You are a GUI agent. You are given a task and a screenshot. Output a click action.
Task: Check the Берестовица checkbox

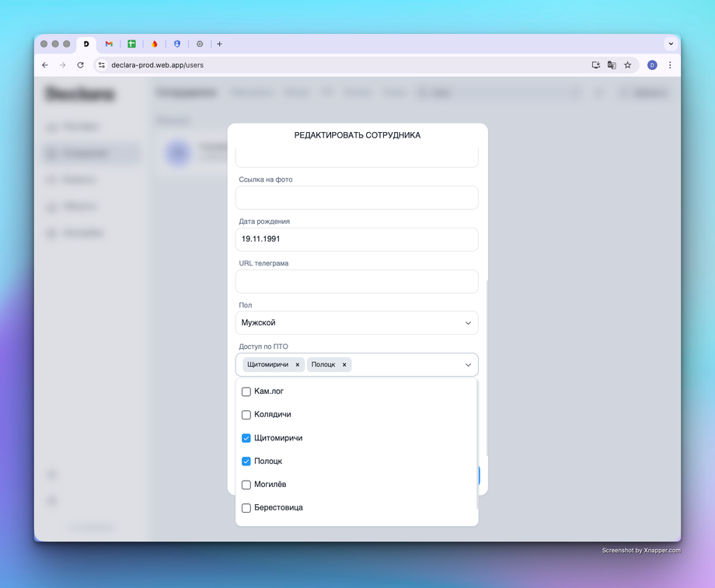click(x=246, y=508)
